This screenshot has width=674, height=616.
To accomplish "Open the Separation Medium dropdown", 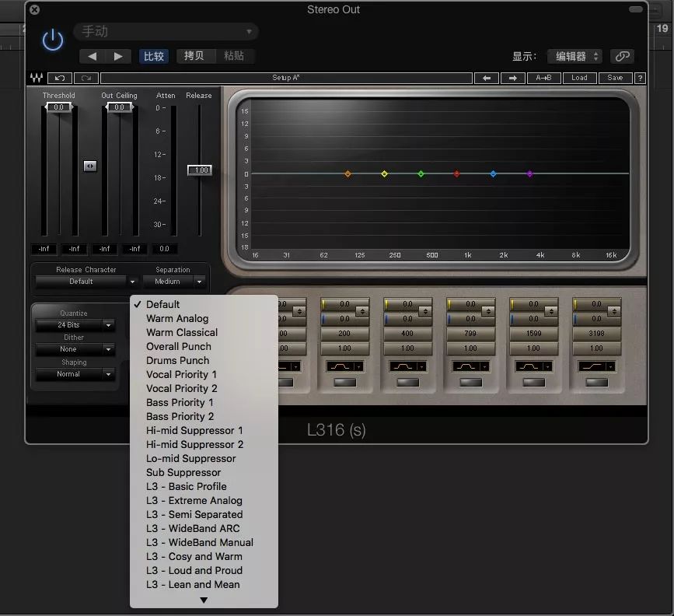I will (173, 282).
